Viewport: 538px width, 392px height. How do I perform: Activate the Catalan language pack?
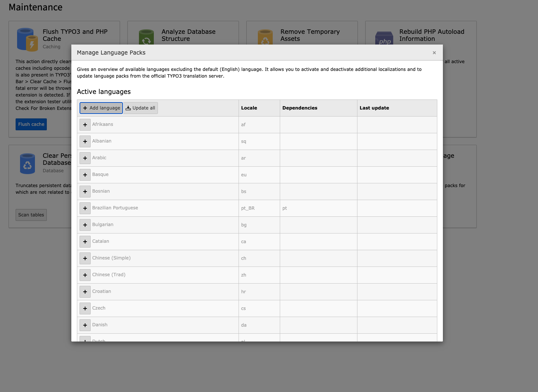tap(85, 241)
